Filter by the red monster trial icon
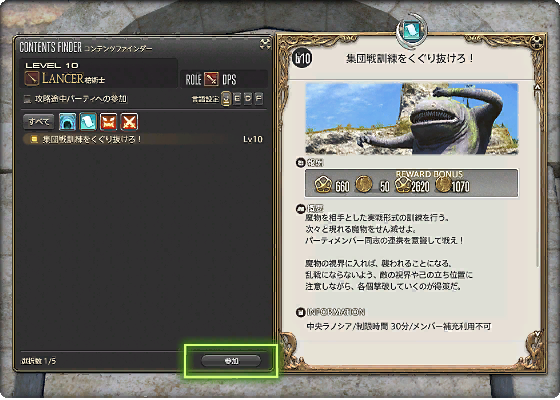The height and width of the screenshot is (400, 560). [x=109, y=122]
